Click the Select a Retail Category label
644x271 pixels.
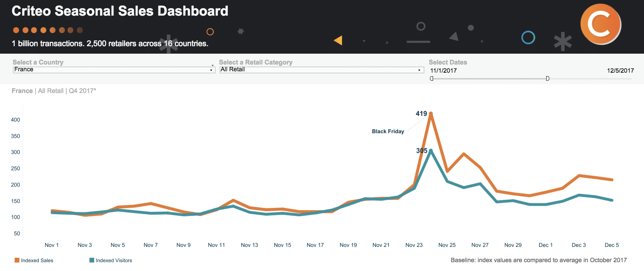[x=256, y=62]
